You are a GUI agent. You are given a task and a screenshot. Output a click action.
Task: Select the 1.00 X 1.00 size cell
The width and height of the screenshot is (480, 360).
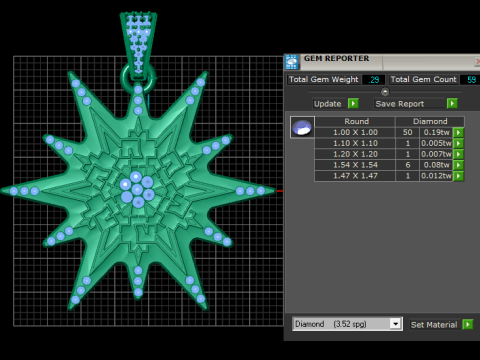[355, 132]
